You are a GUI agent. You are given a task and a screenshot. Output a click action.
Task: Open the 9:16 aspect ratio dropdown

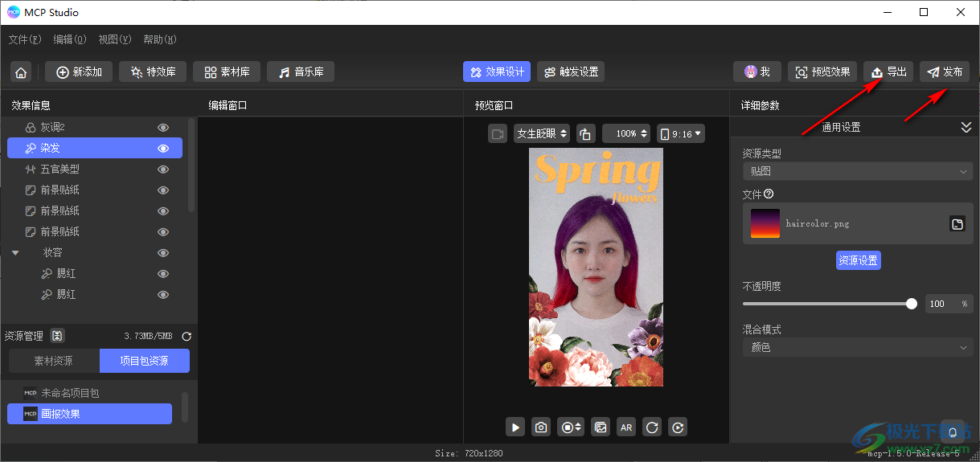click(681, 133)
